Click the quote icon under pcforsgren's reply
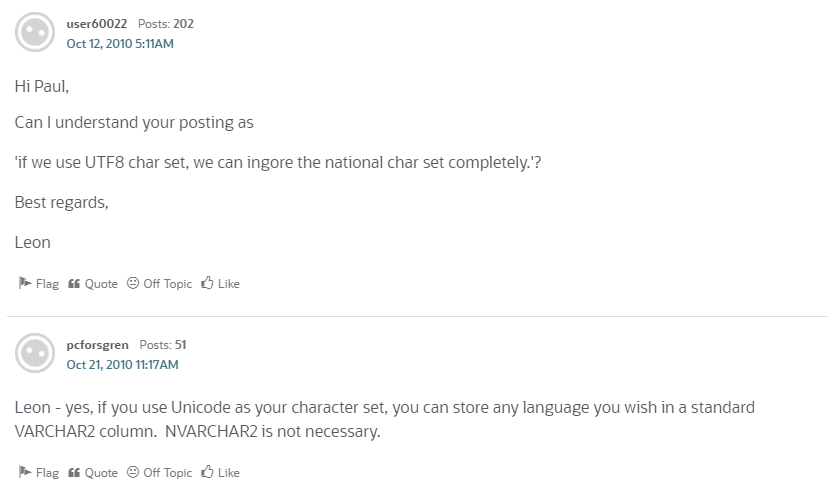Image resolution: width=828 pixels, height=502 pixels. 74,473
